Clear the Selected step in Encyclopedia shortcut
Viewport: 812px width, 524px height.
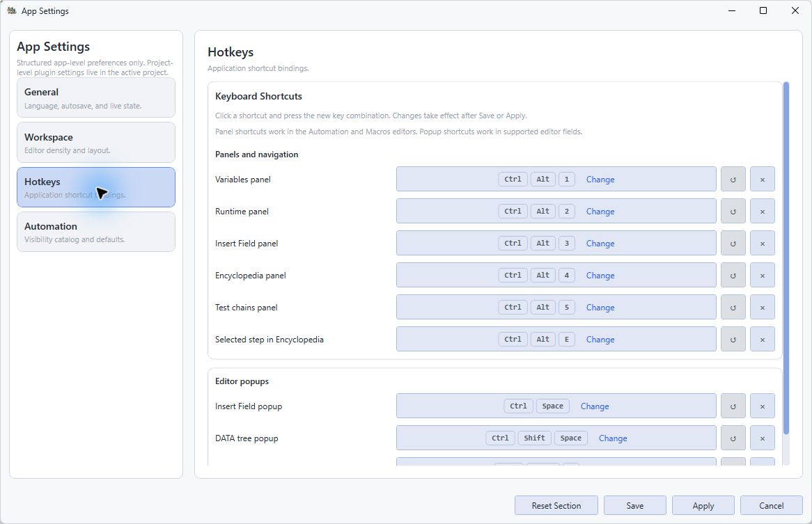click(x=763, y=340)
